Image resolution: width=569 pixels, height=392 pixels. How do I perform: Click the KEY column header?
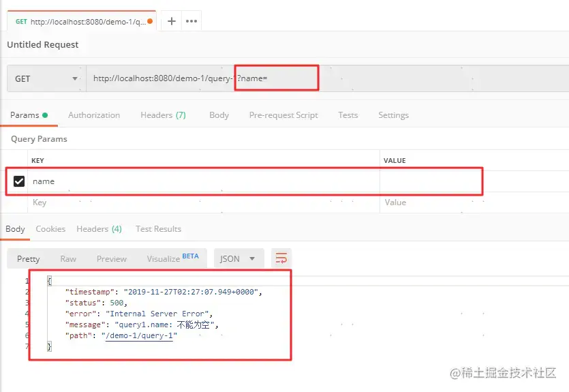coord(37,160)
